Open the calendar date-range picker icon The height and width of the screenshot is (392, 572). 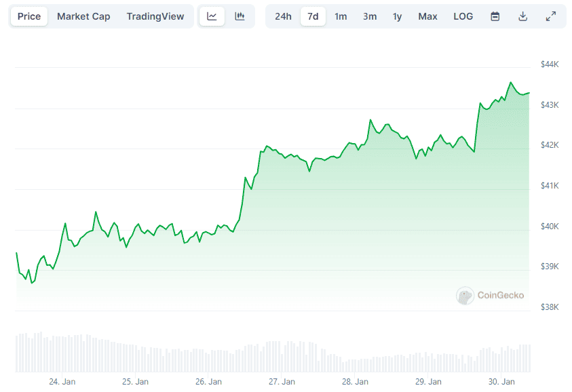pyautogui.click(x=495, y=16)
